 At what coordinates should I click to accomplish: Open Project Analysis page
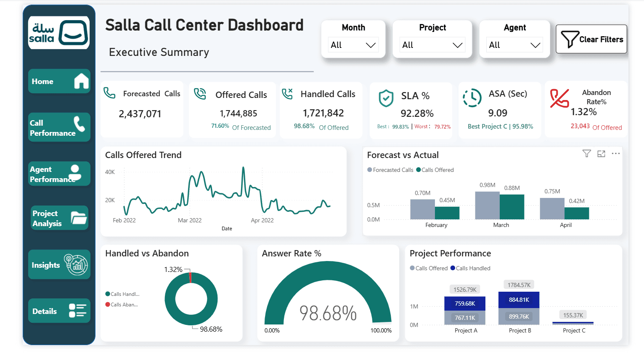click(x=59, y=218)
